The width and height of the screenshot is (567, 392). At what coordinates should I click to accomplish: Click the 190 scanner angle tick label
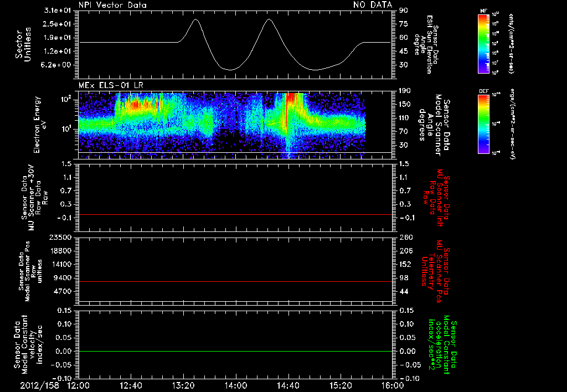406,91
